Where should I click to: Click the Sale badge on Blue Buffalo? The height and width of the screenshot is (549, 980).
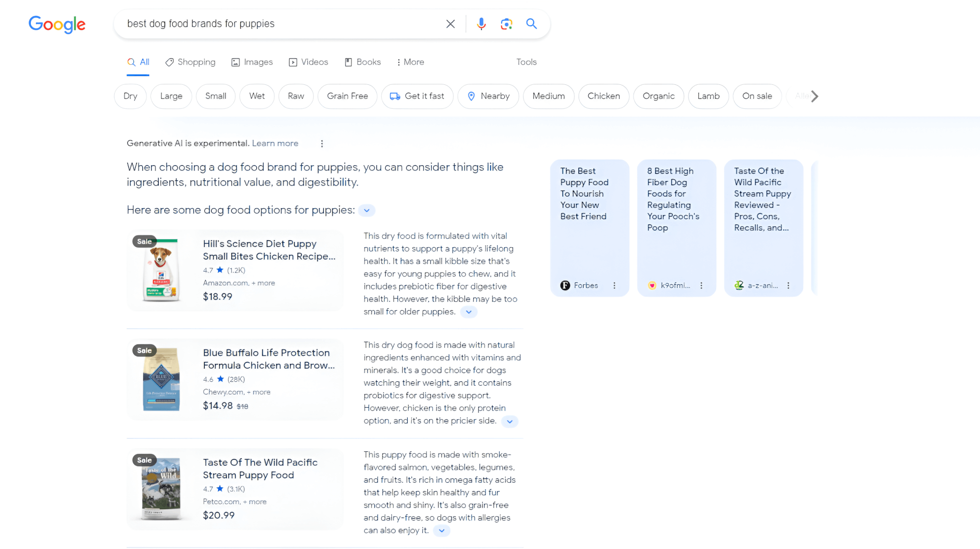tap(144, 350)
